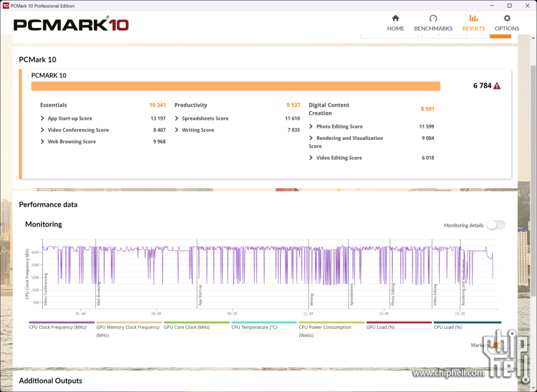
Task: Click the Essentials score 10 341
Action: pyautogui.click(x=157, y=105)
